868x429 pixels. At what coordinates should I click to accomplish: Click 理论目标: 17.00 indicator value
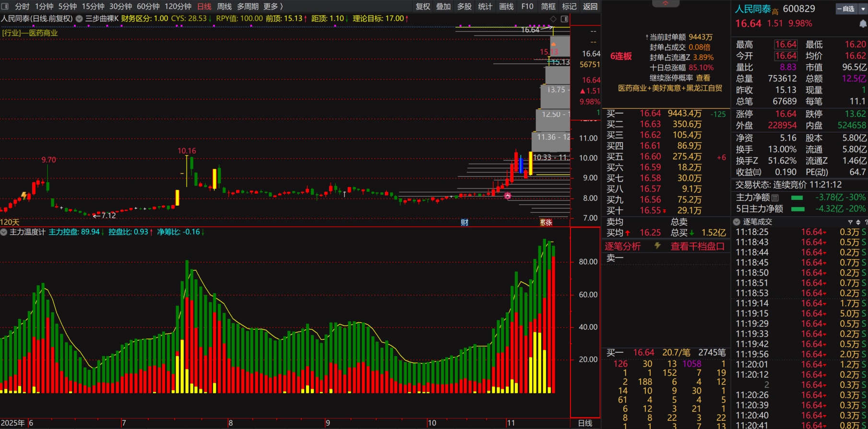click(381, 19)
